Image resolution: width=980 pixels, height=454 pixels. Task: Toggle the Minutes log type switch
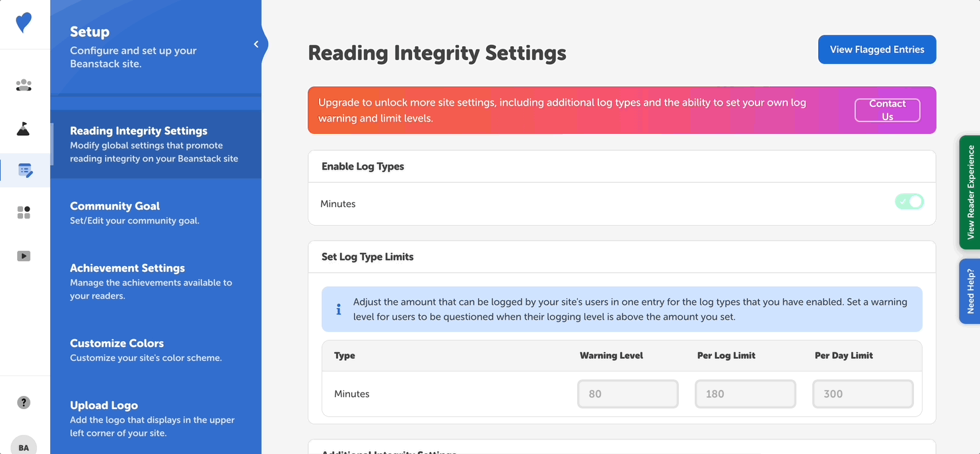coord(909,202)
